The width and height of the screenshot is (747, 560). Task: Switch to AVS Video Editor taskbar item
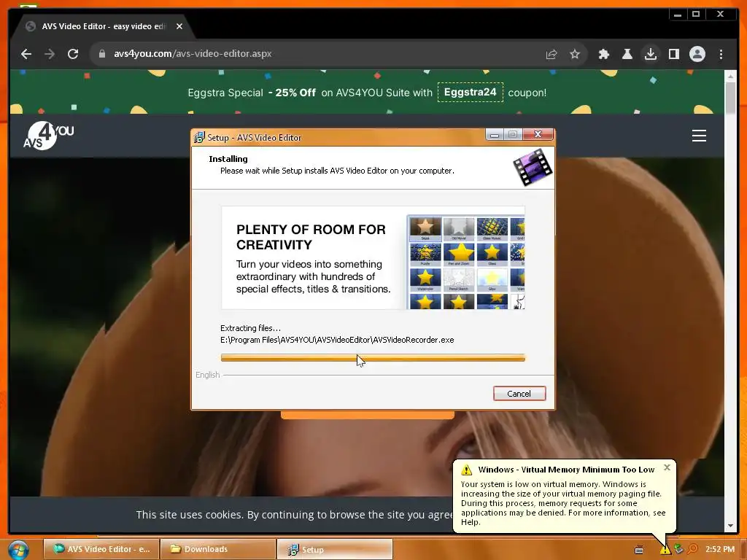(x=101, y=549)
